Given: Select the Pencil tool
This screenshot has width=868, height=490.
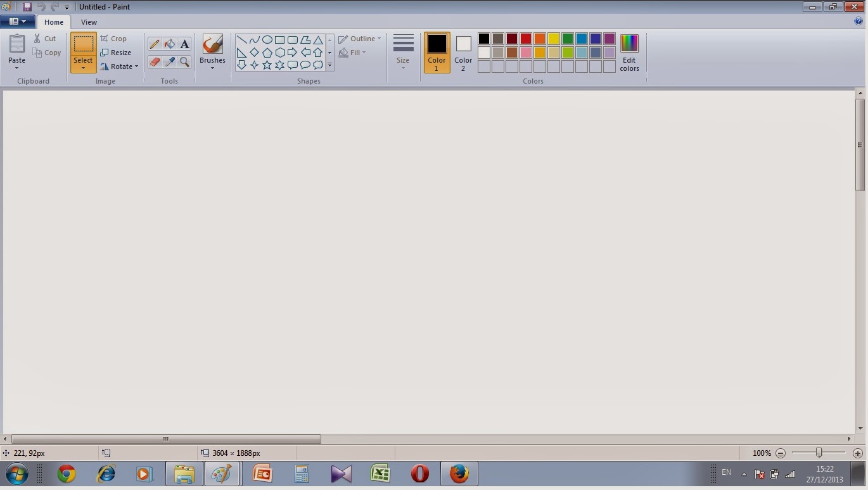Looking at the screenshot, I should pyautogui.click(x=155, y=44).
